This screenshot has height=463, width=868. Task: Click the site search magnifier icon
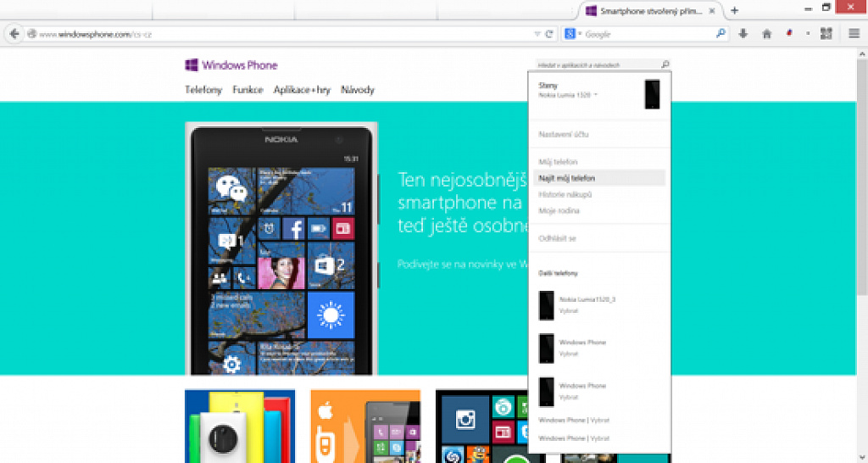point(665,64)
